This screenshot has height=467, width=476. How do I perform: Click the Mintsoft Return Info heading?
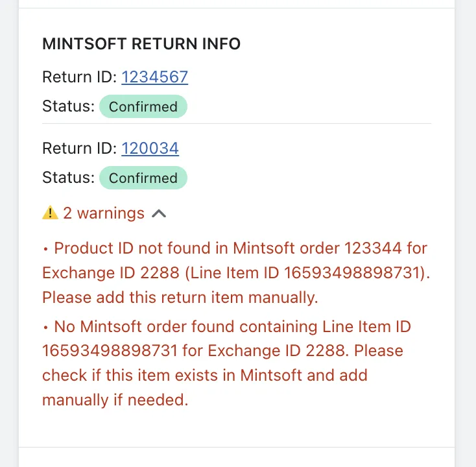141,44
